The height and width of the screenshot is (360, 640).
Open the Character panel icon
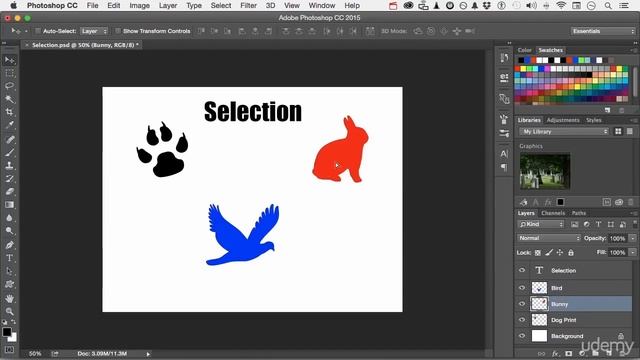click(504, 153)
